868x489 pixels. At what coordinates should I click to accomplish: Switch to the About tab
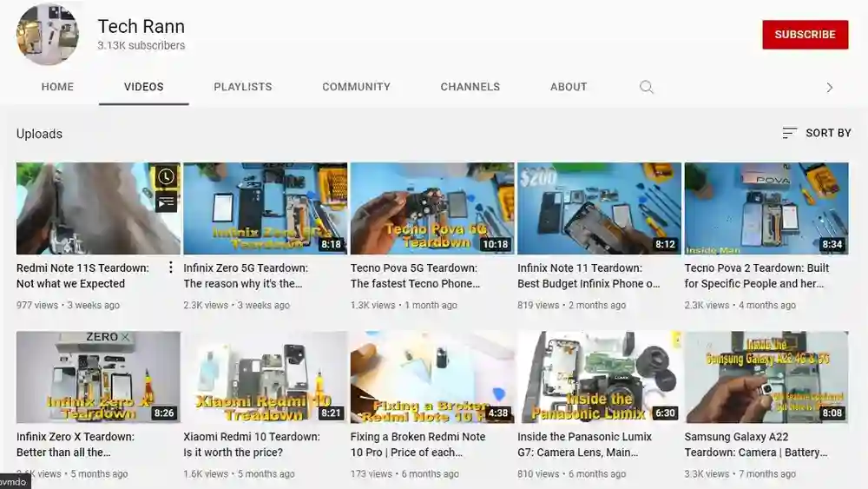[569, 87]
